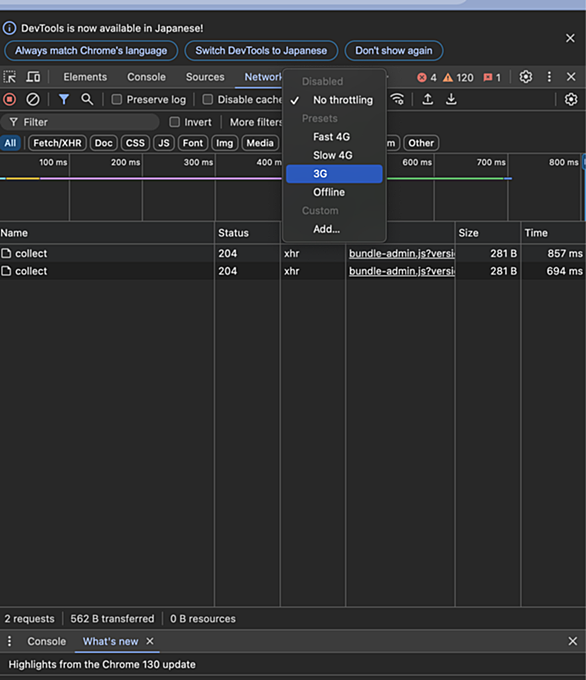Click Add... custom throttling profile
This screenshot has width=586, height=680.
334,229
